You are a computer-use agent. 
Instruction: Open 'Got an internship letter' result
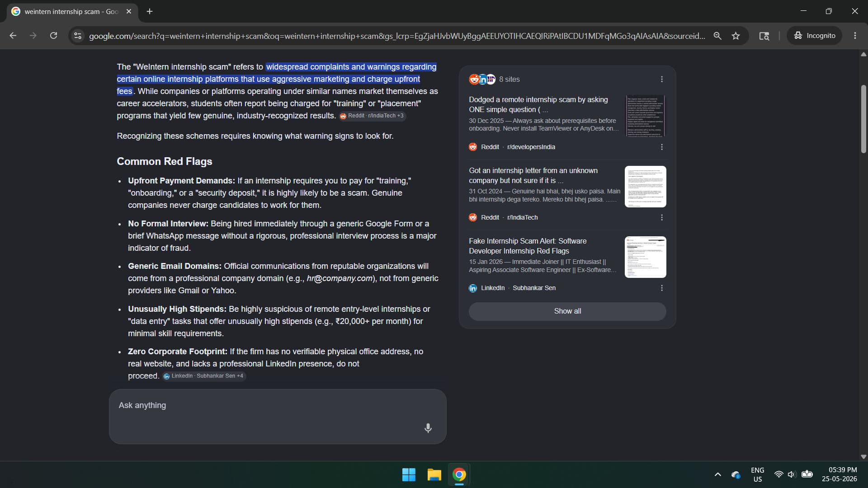point(533,175)
